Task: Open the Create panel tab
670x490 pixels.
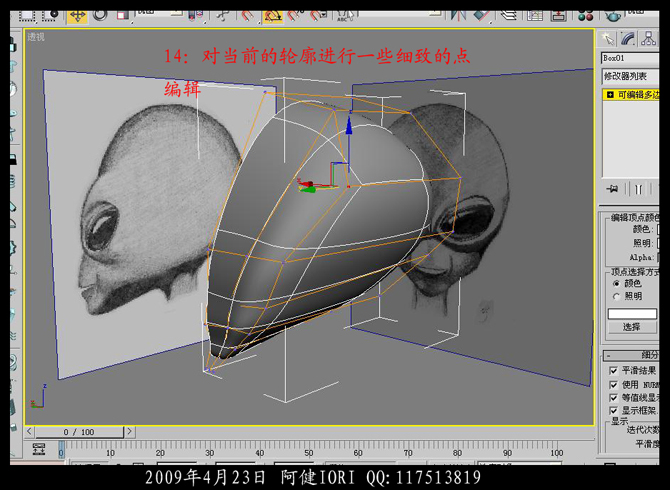Action: [x=607, y=39]
